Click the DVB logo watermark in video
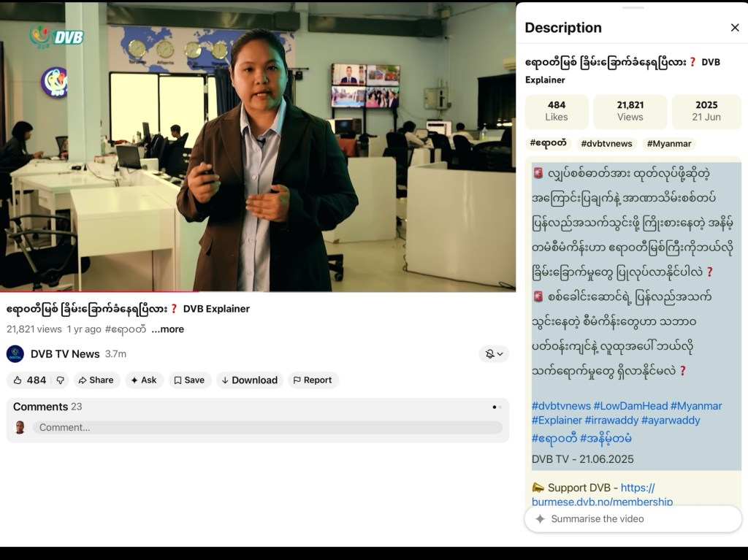 click(57, 37)
